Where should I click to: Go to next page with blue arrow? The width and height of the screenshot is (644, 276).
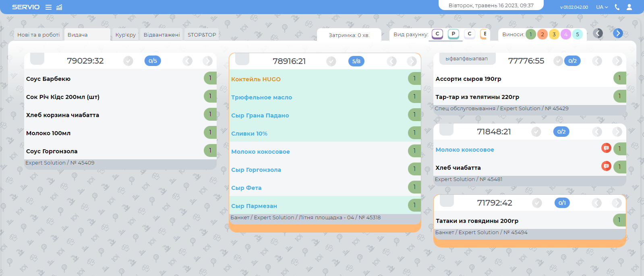[618, 33]
